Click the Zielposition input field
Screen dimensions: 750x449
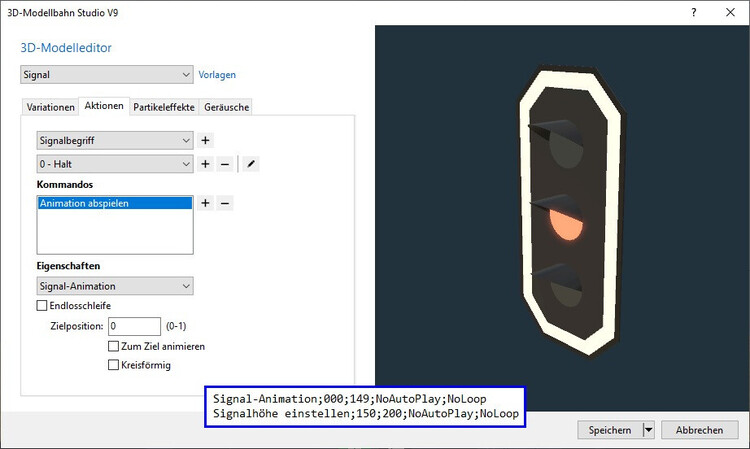point(134,326)
